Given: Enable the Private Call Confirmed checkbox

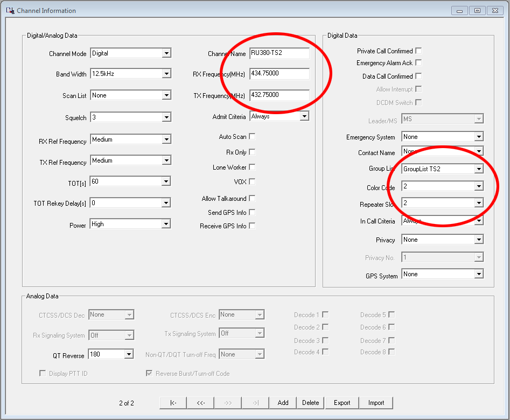Looking at the screenshot, I should pos(418,51).
